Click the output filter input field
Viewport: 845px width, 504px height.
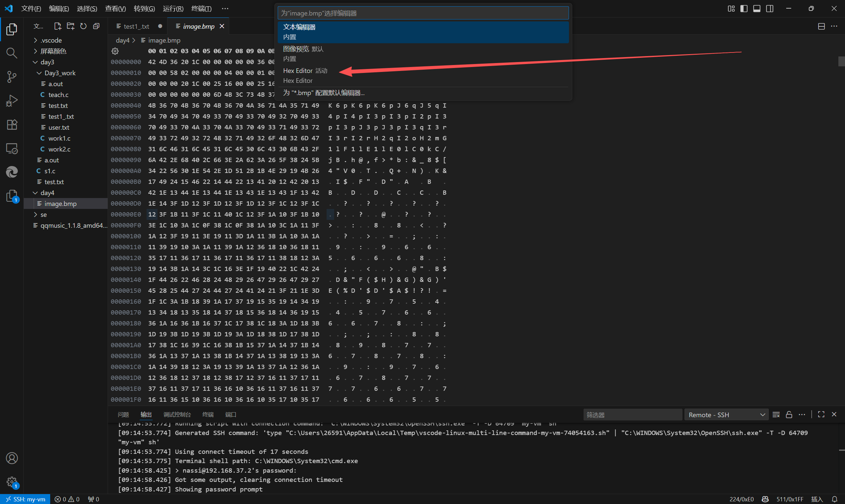click(632, 415)
